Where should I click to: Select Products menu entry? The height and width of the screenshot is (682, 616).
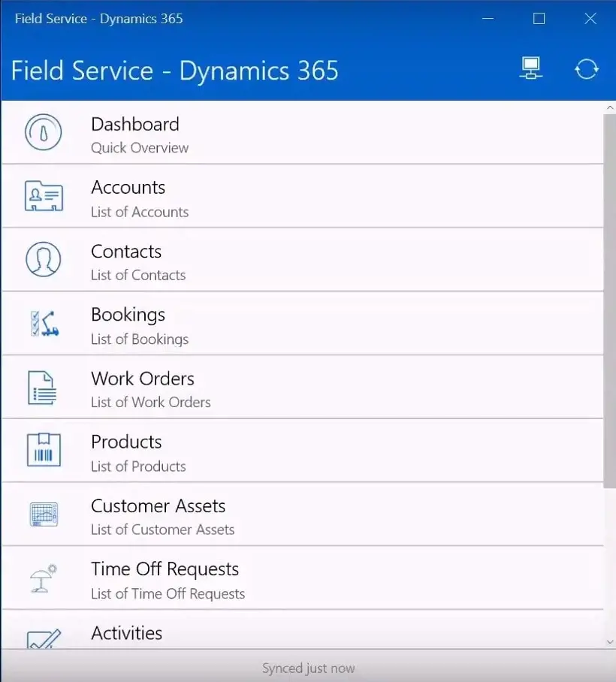tap(302, 451)
